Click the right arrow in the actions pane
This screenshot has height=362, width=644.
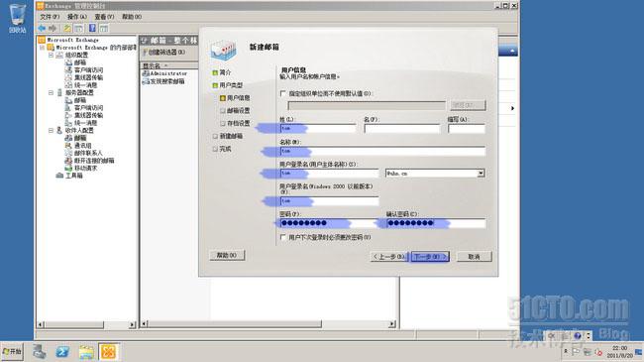(512, 108)
